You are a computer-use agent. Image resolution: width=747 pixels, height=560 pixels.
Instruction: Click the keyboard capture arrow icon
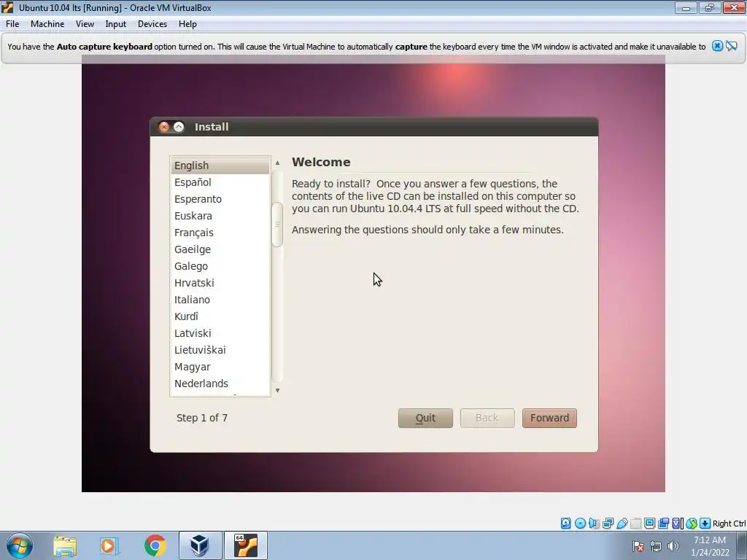click(705, 524)
